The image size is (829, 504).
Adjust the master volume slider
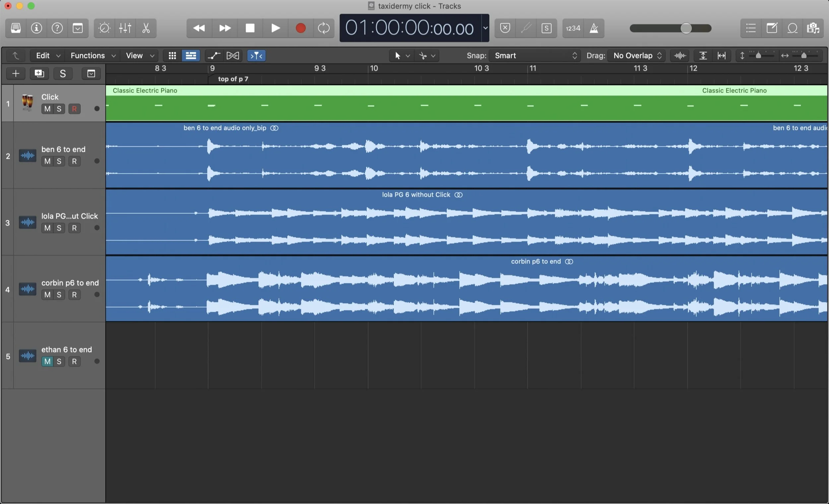pyautogui.click(x=685, y=28)
